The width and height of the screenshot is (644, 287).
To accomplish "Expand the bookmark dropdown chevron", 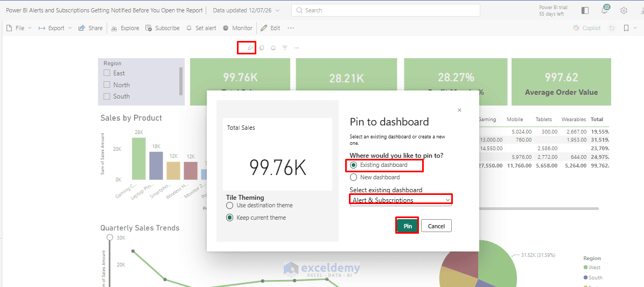I will pyautogui.click(x=635, y=28).
